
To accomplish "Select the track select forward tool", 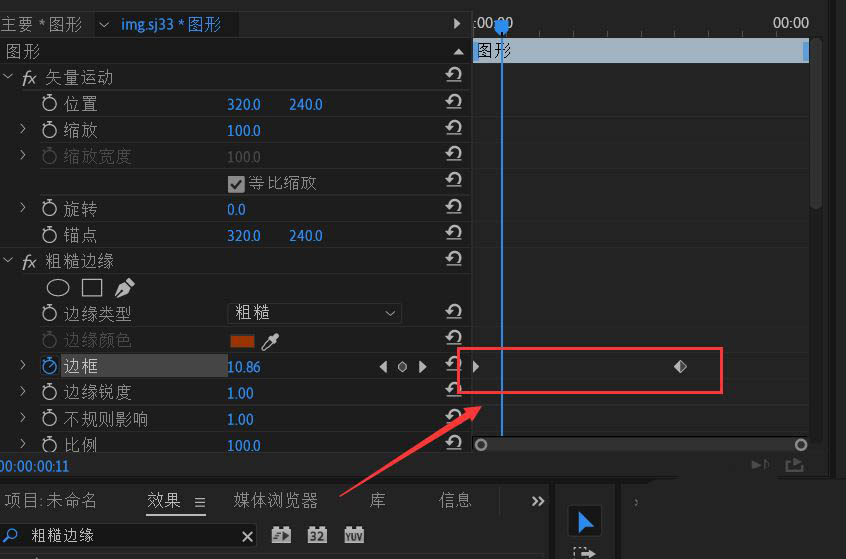I will click(584, 553).
